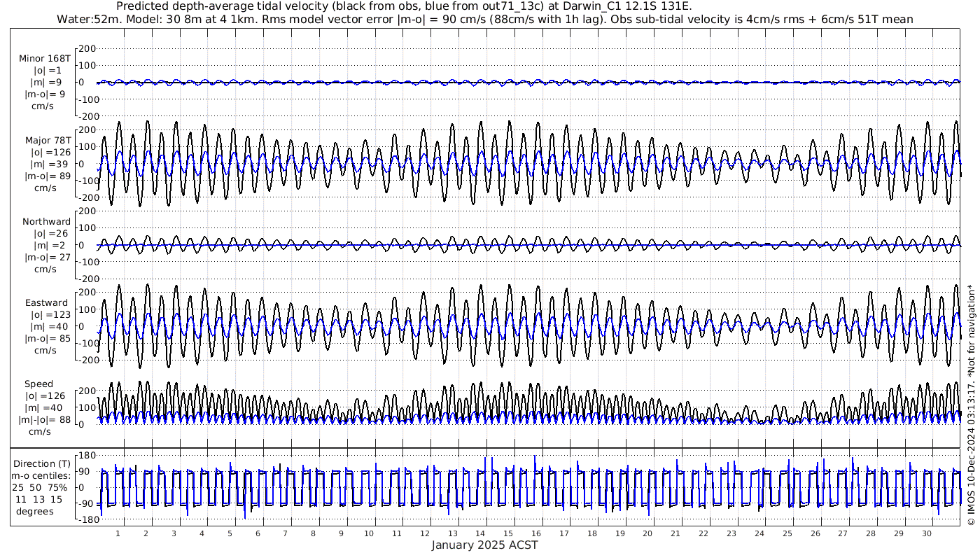Click day '10' on the x-axis

(369, 533)
